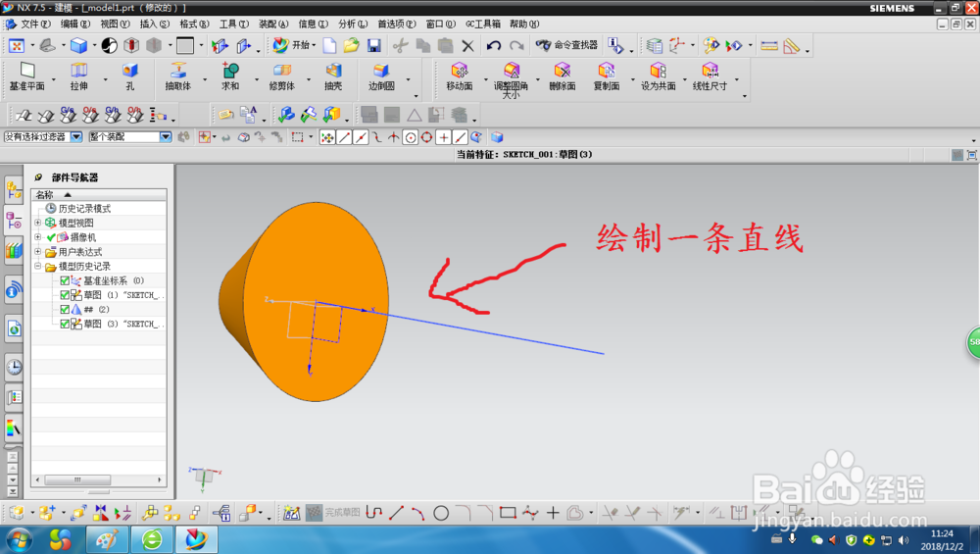Expand the 摄像机 tree node

[37, 237]
